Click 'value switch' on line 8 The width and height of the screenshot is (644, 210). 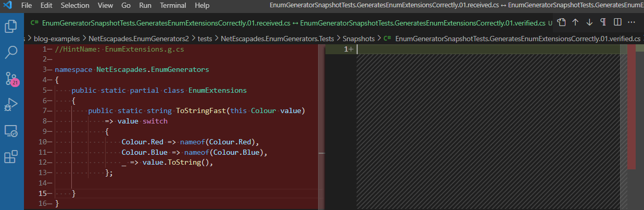pyautogui.click(x=142, y=121)
